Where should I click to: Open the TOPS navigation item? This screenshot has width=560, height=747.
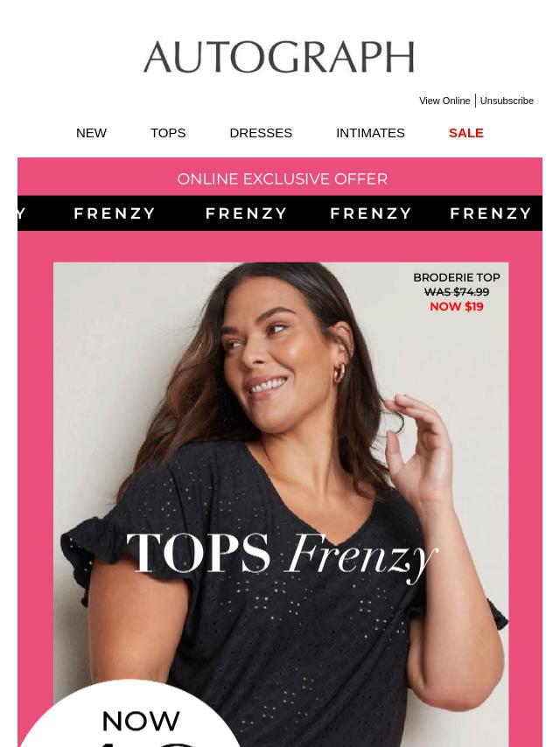coord(168,133)
